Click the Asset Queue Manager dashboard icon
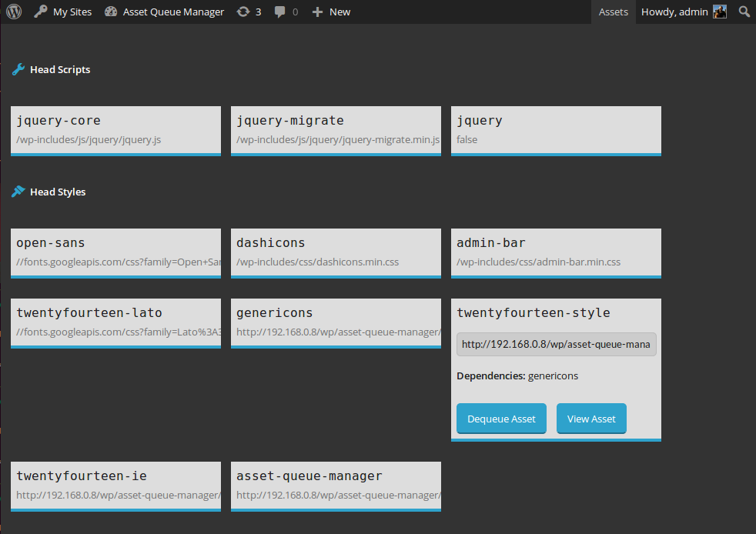Viewport: 756px width, 534px height. point(111,12)
